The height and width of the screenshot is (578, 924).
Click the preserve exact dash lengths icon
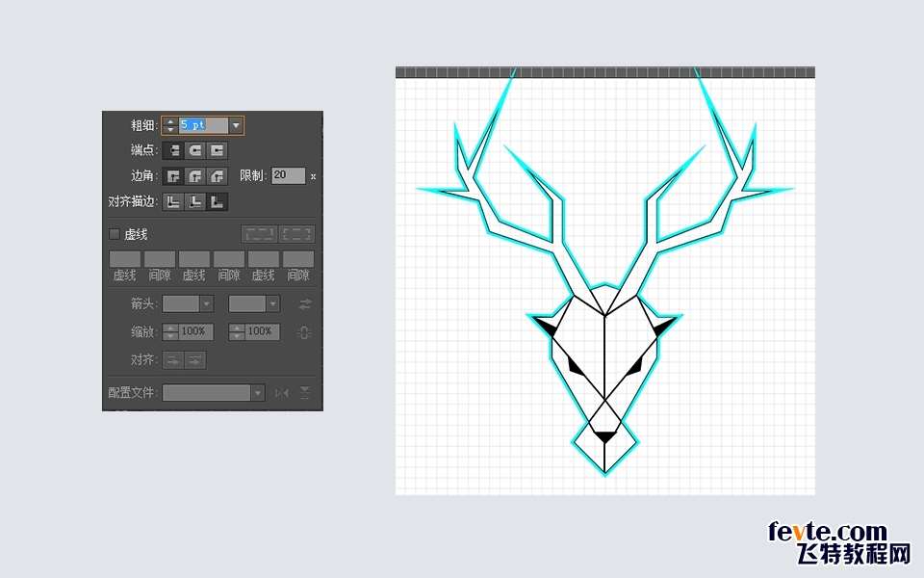(x=259, y=234)
